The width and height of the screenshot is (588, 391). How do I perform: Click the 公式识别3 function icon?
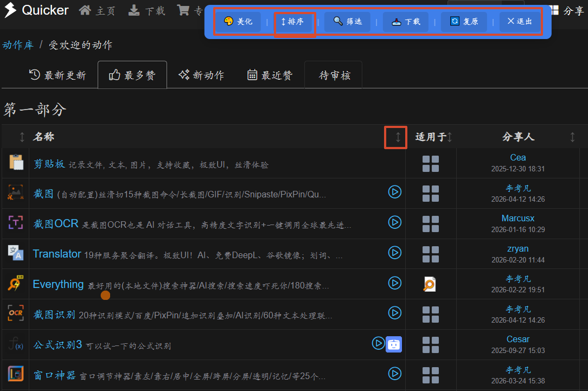tap(16, 343)
